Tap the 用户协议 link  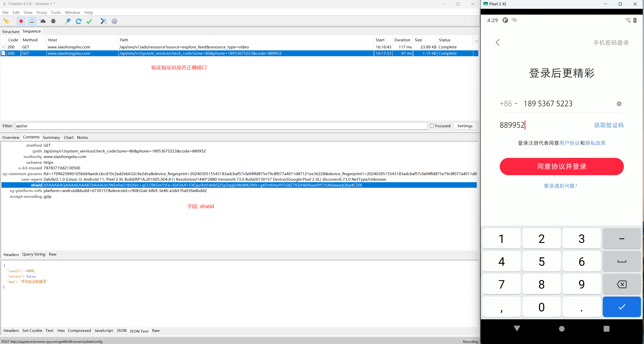pos(569,143)
